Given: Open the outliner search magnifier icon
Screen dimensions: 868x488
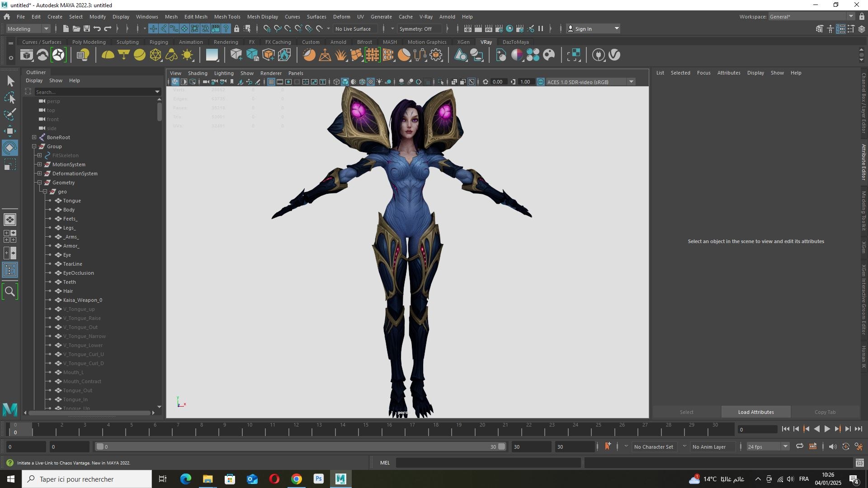Looking at the screenshot, I should (10, 291).
